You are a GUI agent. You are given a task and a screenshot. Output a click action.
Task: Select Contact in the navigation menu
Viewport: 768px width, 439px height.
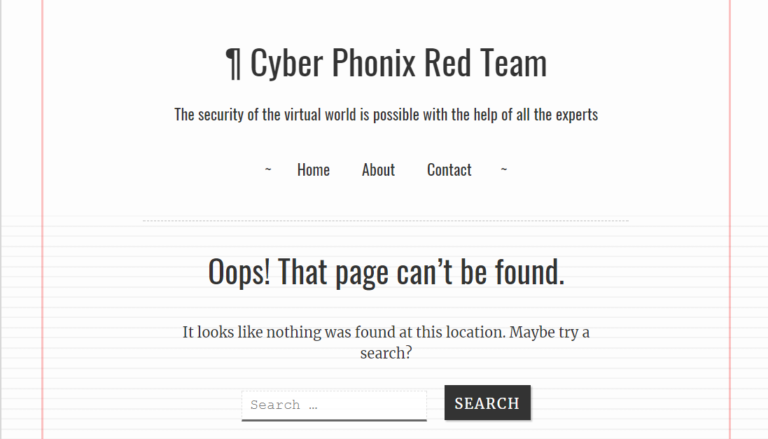pyautogui.click(x=449, y=170)
